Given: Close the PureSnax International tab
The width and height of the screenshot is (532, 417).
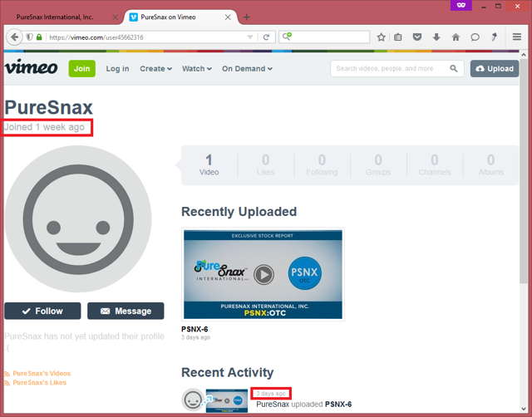Looking at the screenshot, I should click(x=116, y=17).
